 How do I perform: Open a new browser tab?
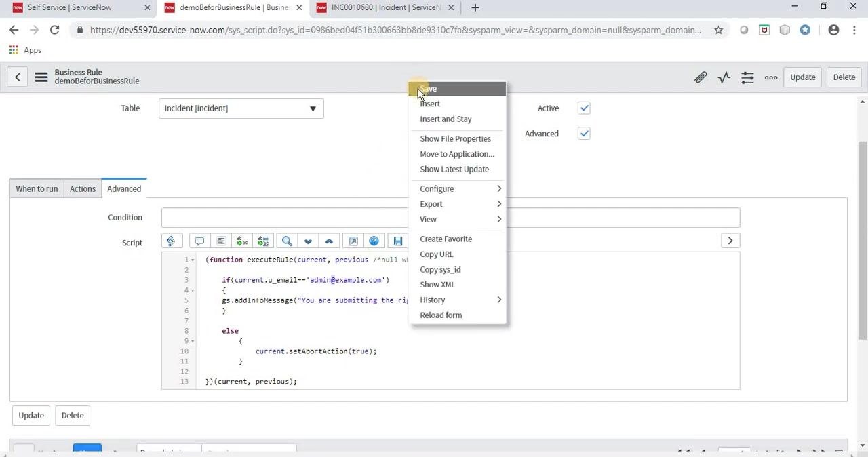click(x=475, y=7)
